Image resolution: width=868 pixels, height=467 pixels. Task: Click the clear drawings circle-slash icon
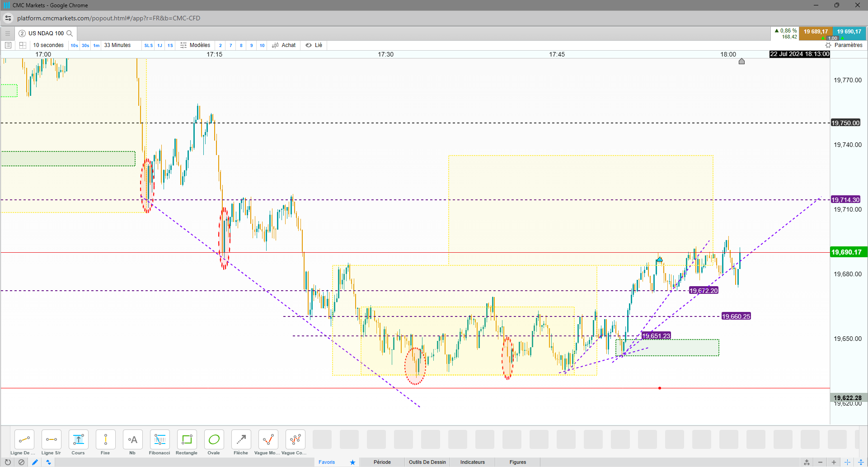(x=21, y=462)
